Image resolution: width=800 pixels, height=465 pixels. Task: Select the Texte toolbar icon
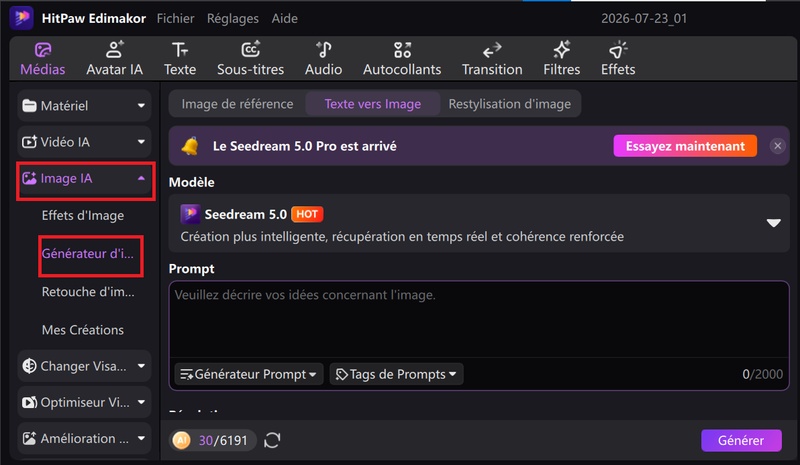tap(180, 58)
